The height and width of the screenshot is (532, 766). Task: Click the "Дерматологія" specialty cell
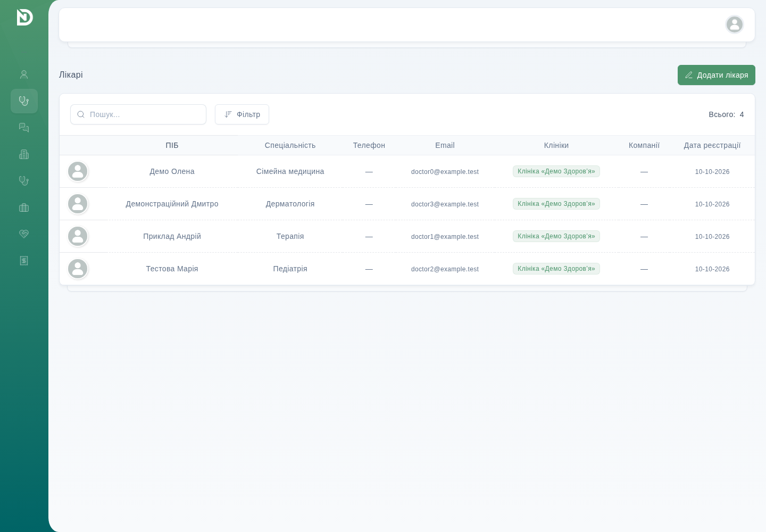click(x=290, y=204)
